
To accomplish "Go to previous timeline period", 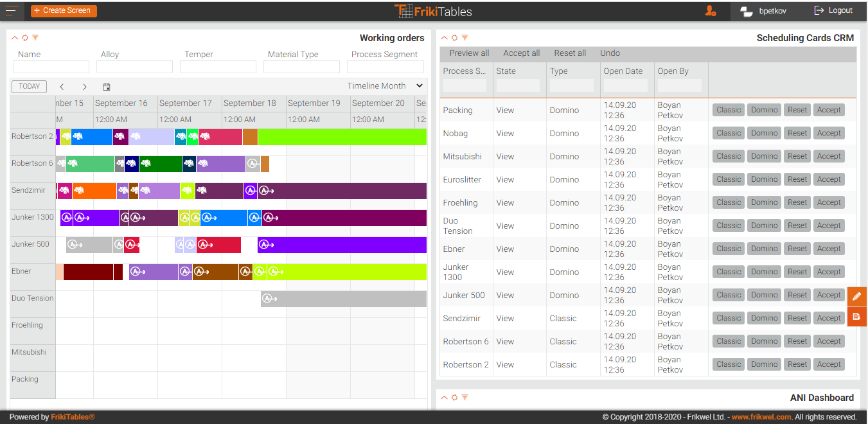I will coord(62,87).
